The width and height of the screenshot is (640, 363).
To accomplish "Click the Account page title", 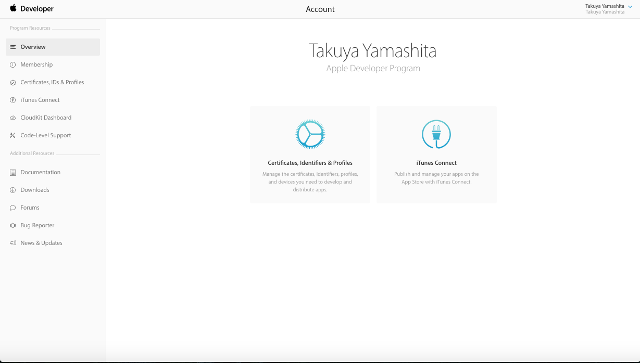I will click(320, 9).
